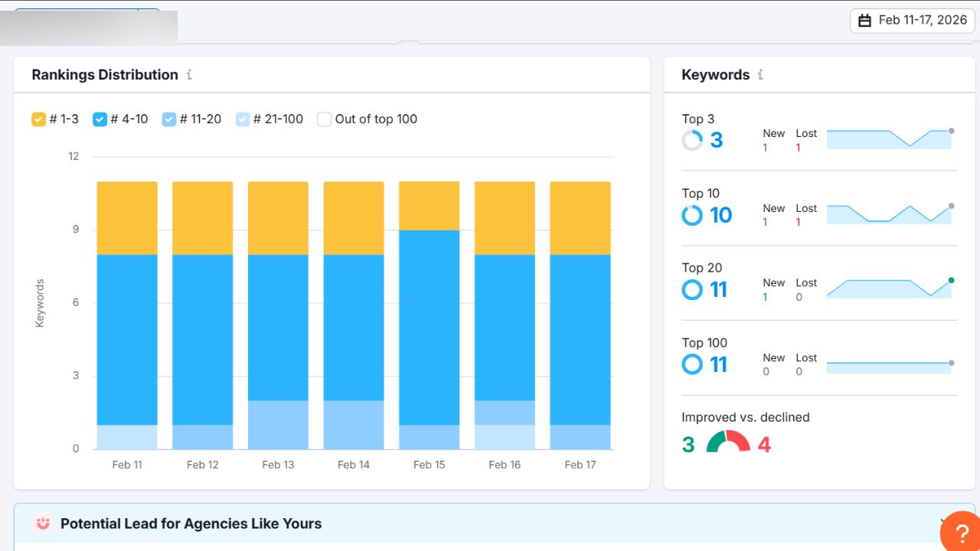Uncheck the # 1-3 rankings checkbox
Viewport: 980px width, 551px height.
click(38, 119)
